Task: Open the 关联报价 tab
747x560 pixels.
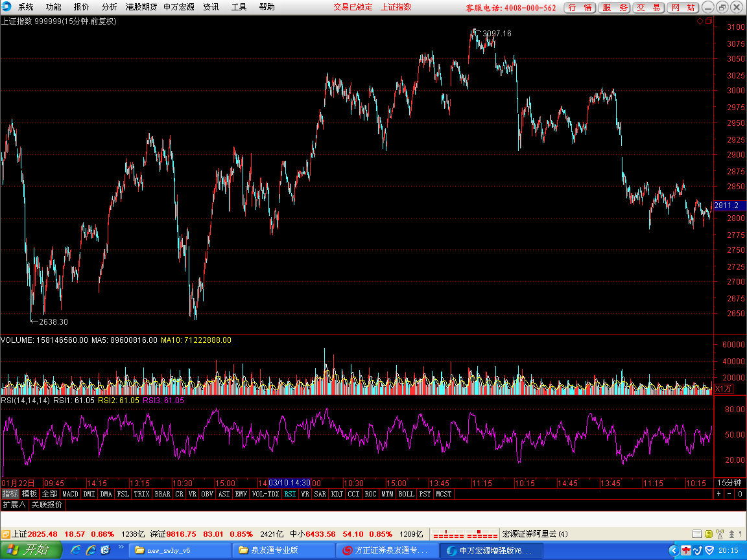Action: click(47, 504)
